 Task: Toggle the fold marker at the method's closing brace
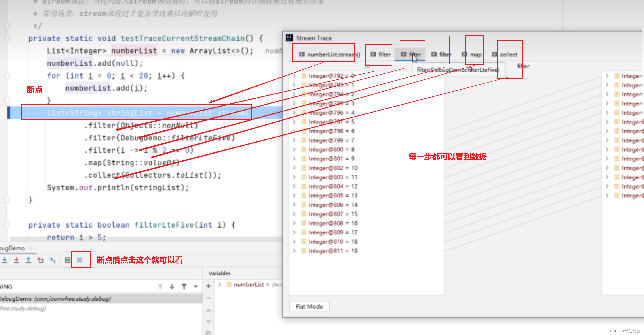click(7, 200)
